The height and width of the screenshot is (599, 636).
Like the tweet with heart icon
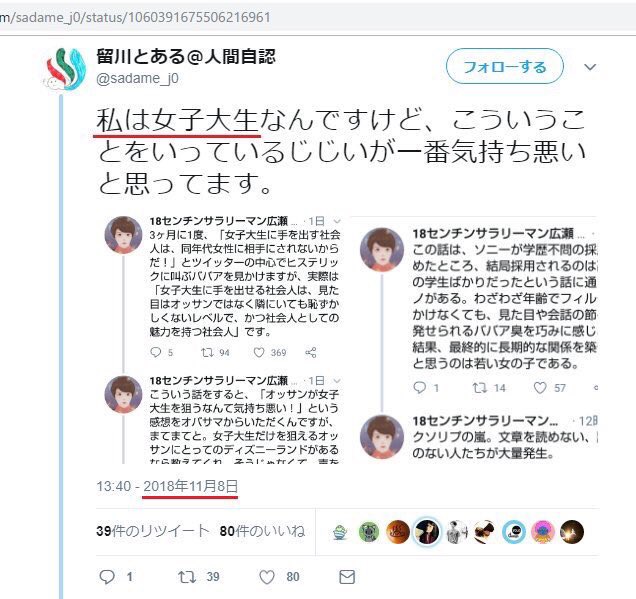(266, 577)
